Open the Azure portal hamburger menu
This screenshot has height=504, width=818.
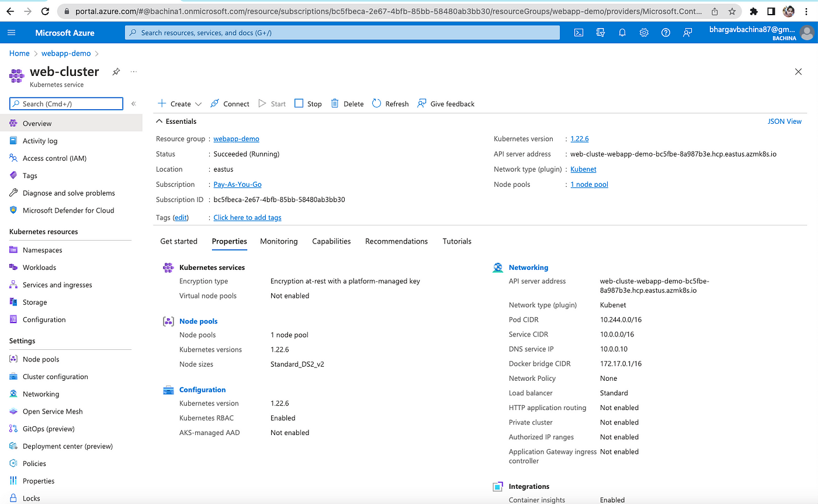point(12,33)
